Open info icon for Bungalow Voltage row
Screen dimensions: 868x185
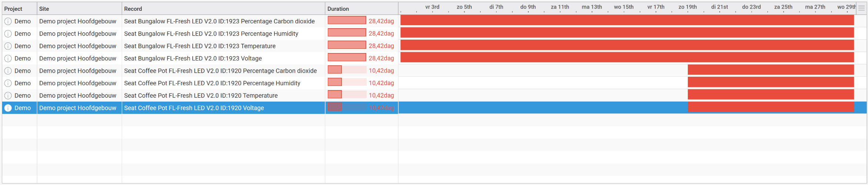8,59
